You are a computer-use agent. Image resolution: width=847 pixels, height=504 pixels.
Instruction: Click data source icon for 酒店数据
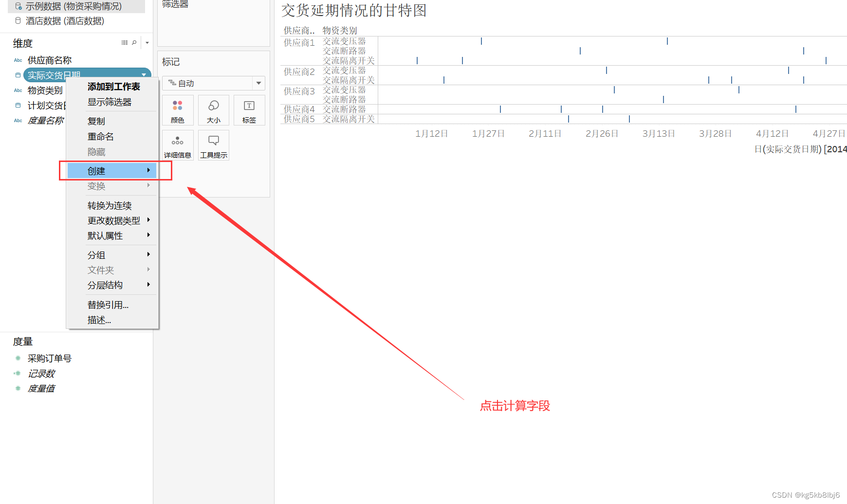(x=18, y=21)
